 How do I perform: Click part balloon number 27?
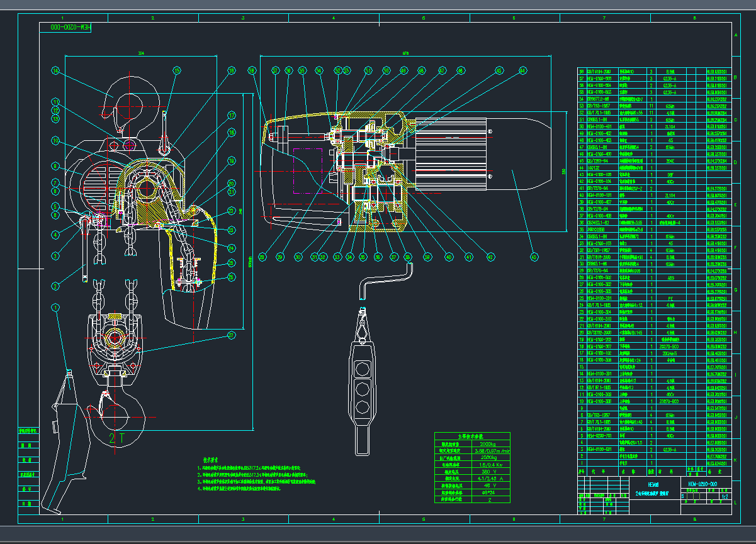coord(231,335)
